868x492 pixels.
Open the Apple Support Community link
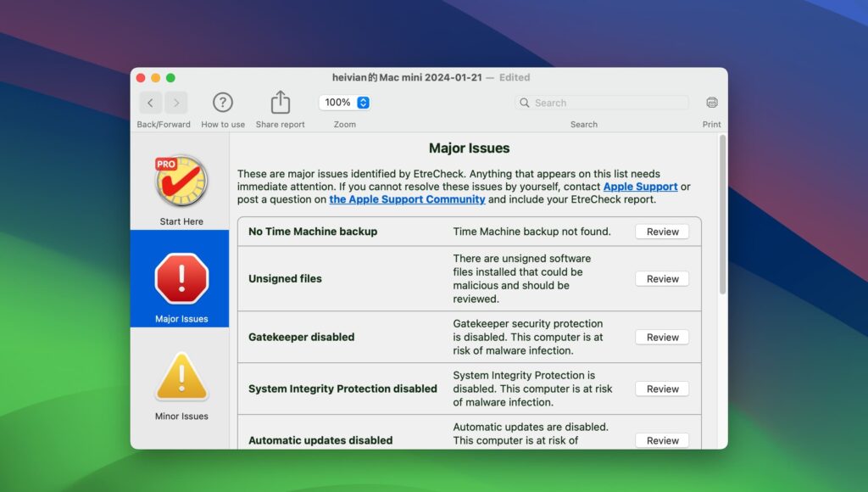pyautogui.click(x=407, y=199)
